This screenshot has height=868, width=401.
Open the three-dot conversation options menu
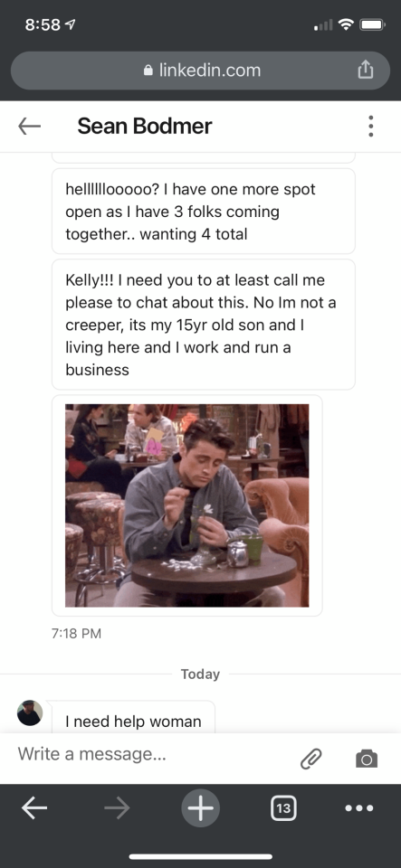pyautogui.click(x=370, y=127)
